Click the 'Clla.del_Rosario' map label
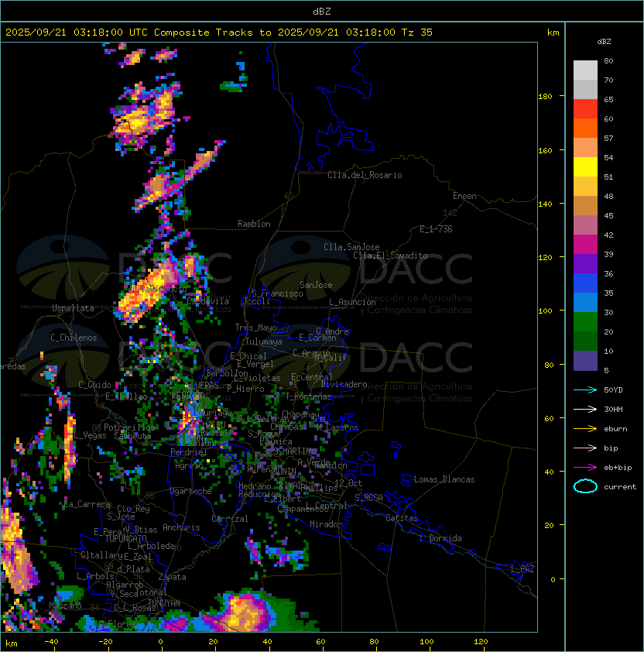644x652 pixels. click(365, 175)
